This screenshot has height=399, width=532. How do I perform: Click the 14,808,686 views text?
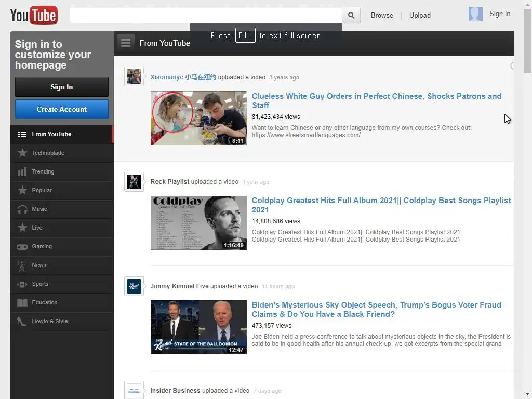[276, 221]
